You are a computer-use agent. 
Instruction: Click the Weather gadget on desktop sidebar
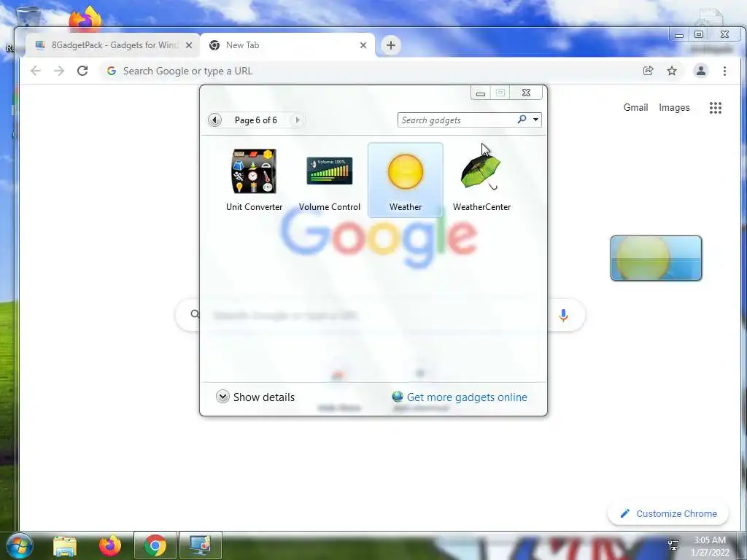[x=656, y=258]
